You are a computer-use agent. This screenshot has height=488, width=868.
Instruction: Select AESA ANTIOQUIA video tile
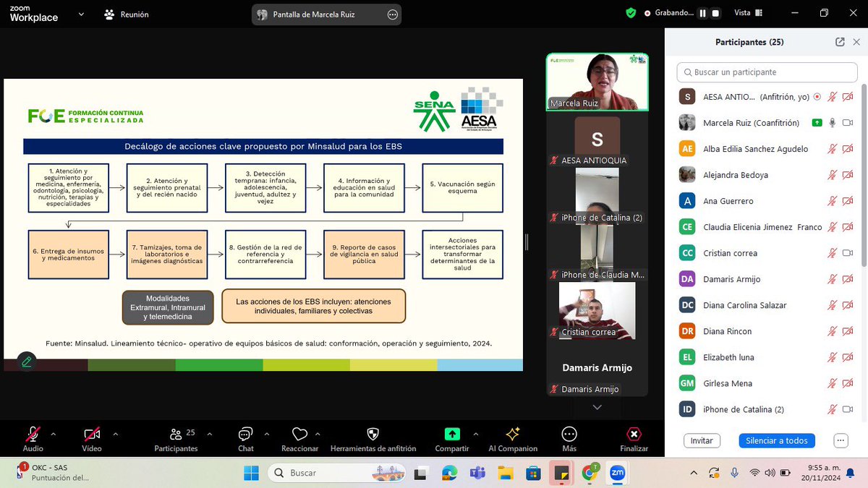tap(597, 139)
